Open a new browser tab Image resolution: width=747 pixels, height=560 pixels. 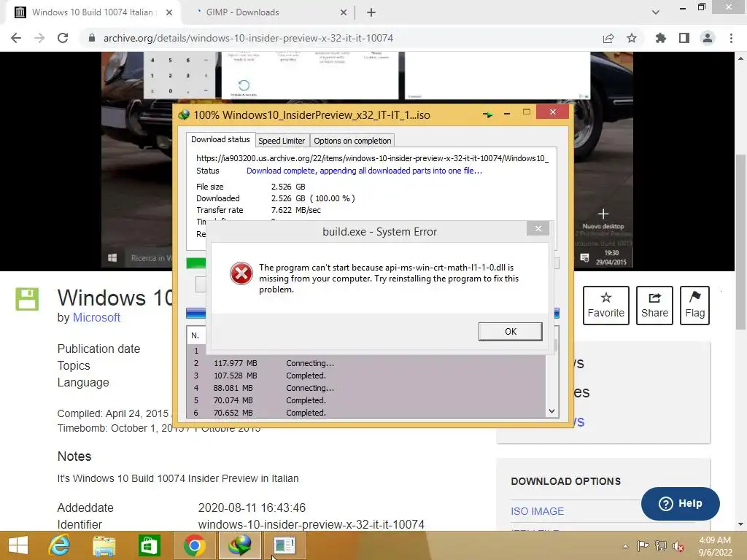pos(371,13)
